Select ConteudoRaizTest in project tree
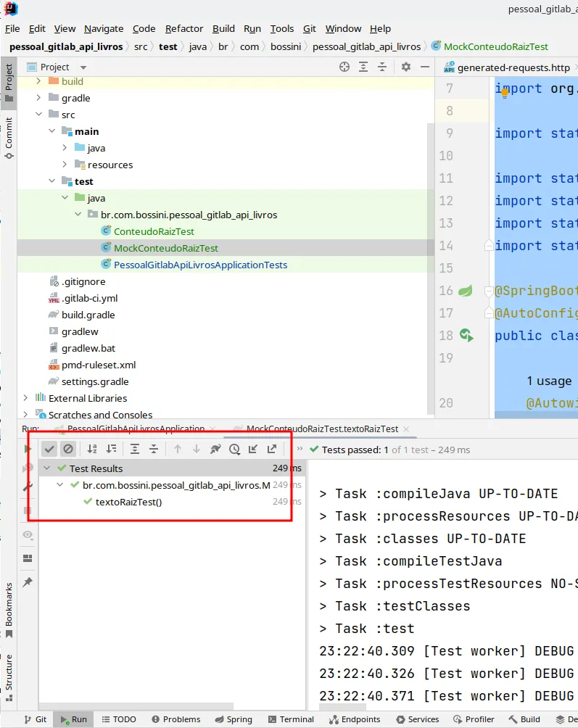This screenshot has width=578, height=728. pyautogui.click(x=154, y=231)
